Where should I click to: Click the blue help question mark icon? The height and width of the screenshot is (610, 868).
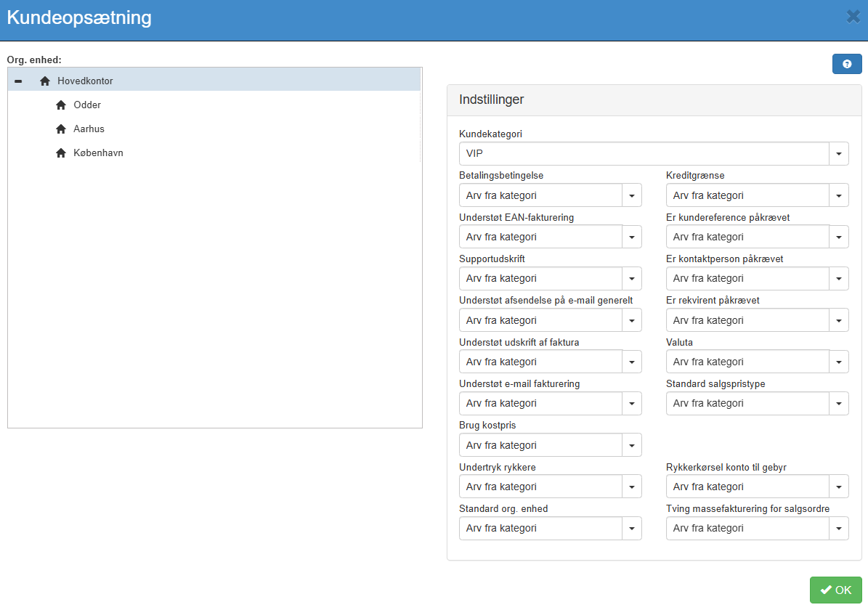click(847, 64)
